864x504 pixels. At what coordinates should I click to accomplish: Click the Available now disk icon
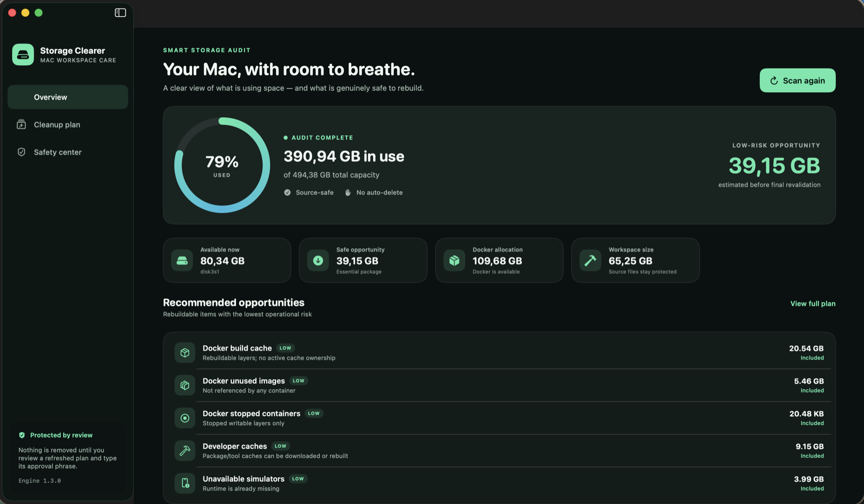tap(182, 260)
